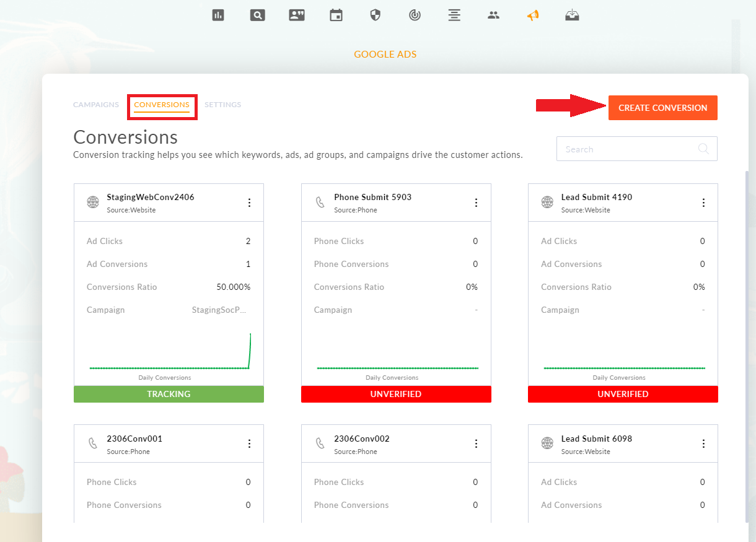
Task: Open options menu for Lead Submit 4190
Action: tap(703, 203)
